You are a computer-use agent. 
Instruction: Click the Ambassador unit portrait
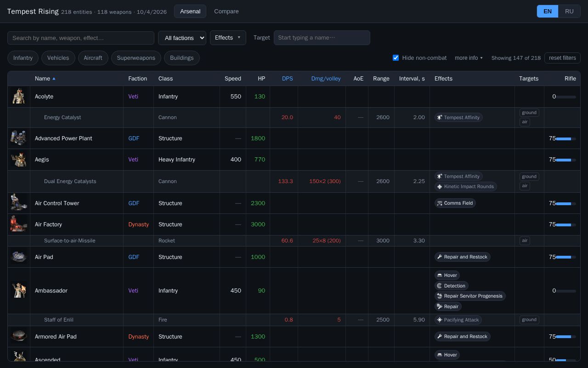(19, 291)
